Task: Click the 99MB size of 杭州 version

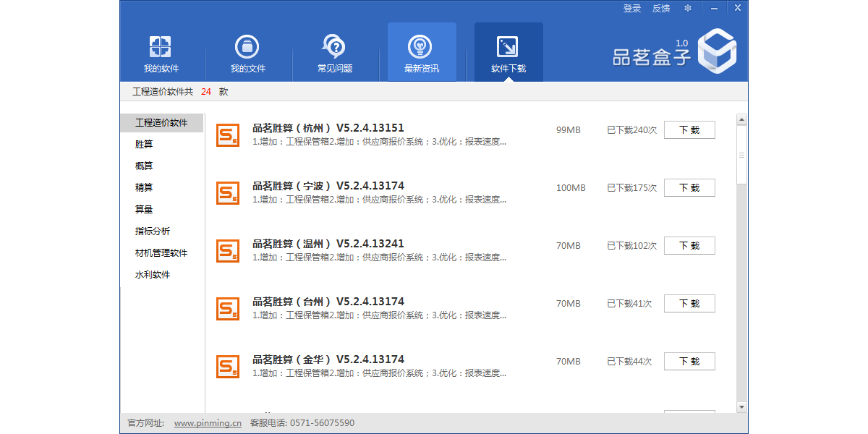Action: coord(569,130)
